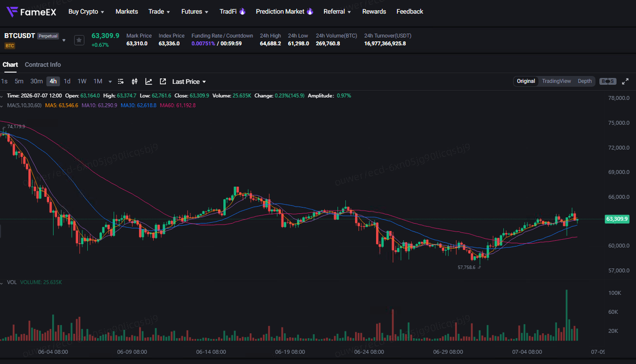Image resolution: width=636 pixels, height=364 pixels.
Task: Click the 24h Volume(BTC) value 269,760.8
Action: point(328,44)
